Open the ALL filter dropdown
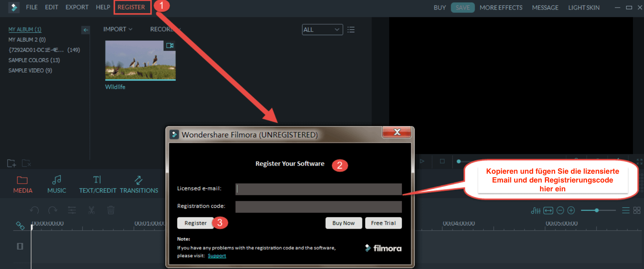 (322, 30)
